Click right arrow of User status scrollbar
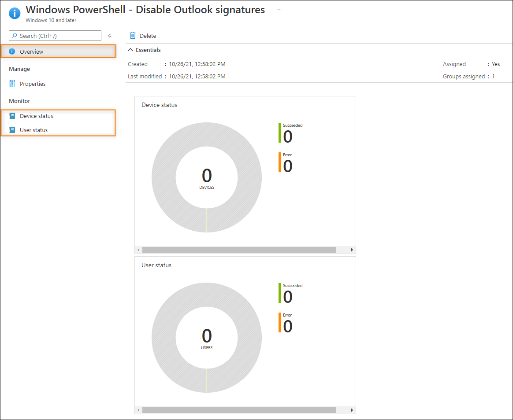Screen dimensions: 513x420 pos(352,410)
